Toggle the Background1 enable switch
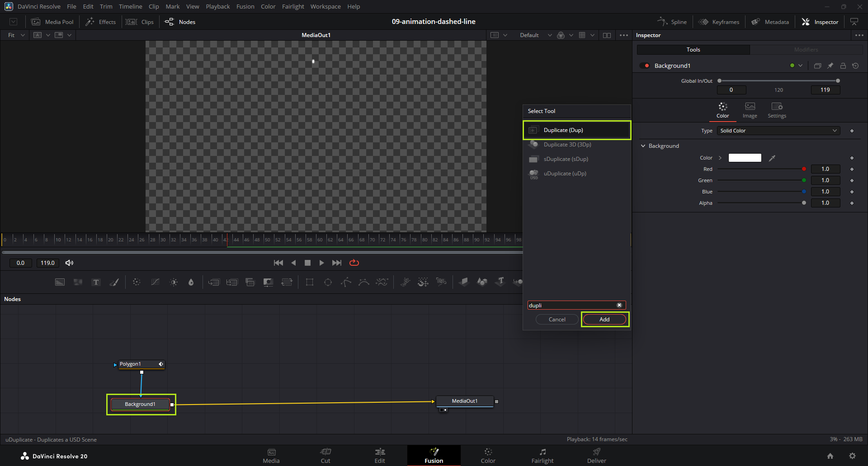This screenshot has height=466, width=868. point(645,66)
